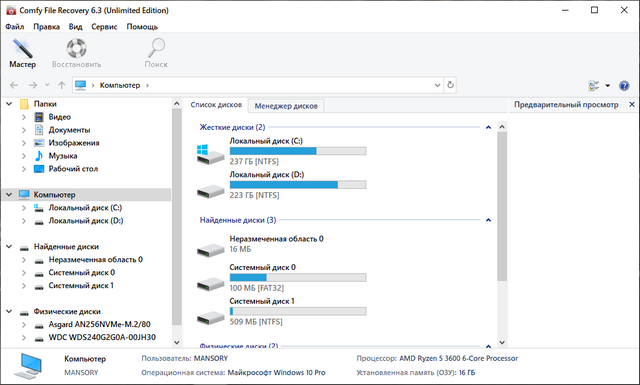Viewport: 640px width, 385px height.
Task: Launch the Мастер recovery wizard
Action: click(22, 53)
